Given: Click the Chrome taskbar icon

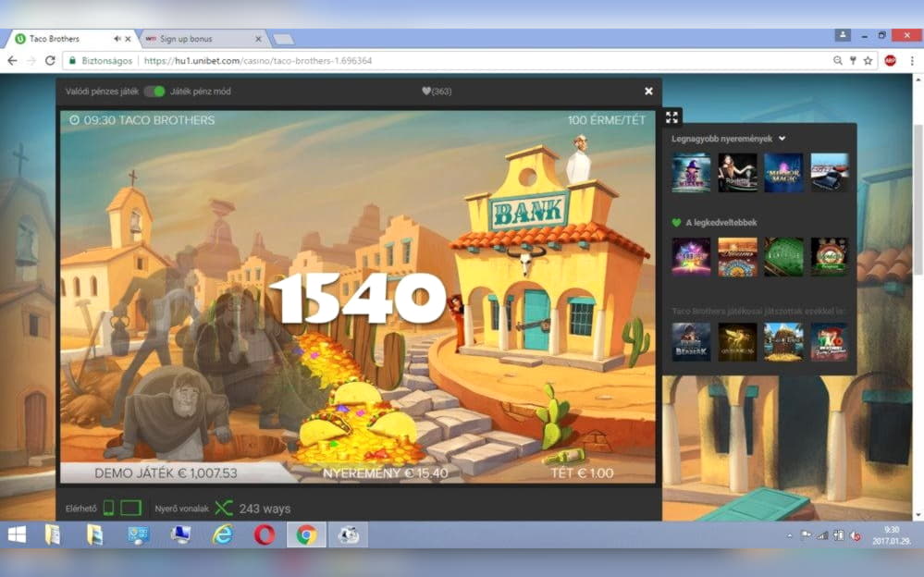Looking at the screenshot, I should coord(306,535).
